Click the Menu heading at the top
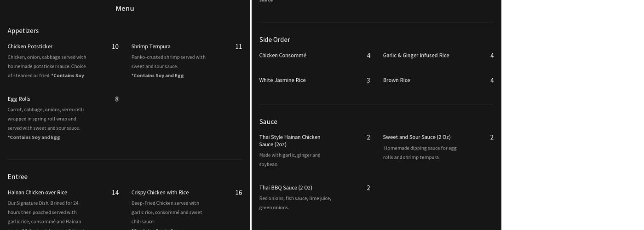The height and width of the screenshot is (230, 644). [x=125, y=8]
